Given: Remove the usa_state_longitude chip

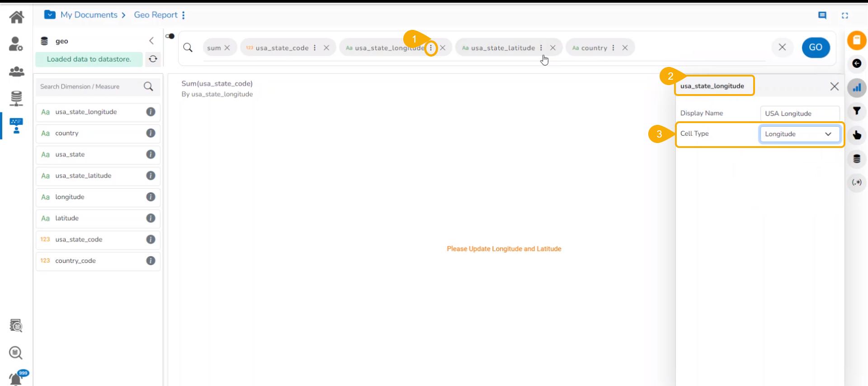Looking at the screenshot, I should (x=443, y=48).
